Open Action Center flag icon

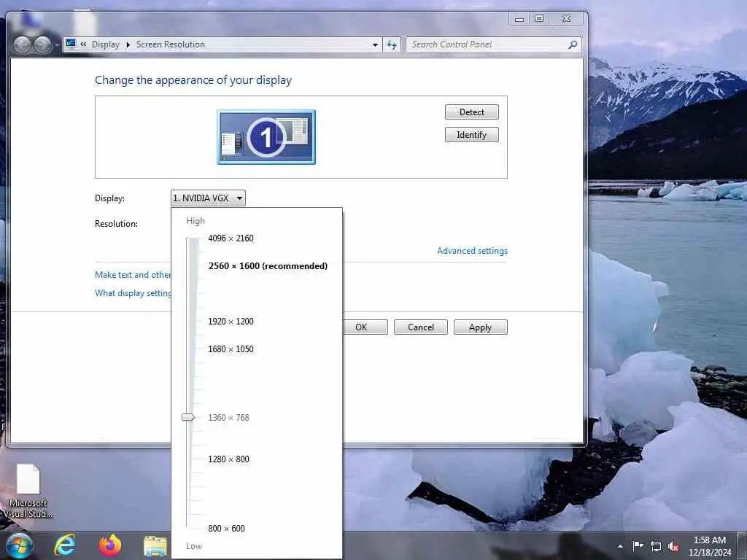[638, 546]
